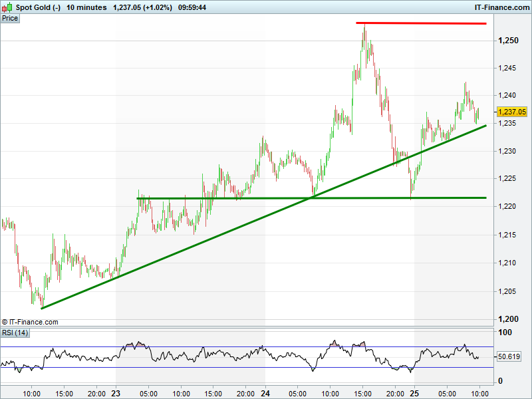Click the Spot Gold instrument title
This screenshot has height=399, width=532.
pyautogui.click(x=38, y=7)
